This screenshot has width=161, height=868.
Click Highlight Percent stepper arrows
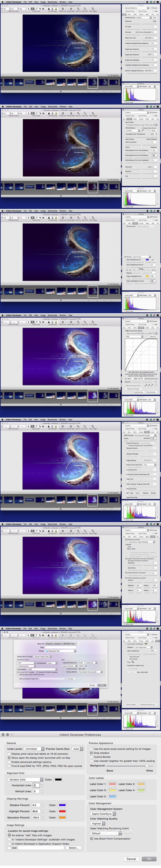coord(43,811)
